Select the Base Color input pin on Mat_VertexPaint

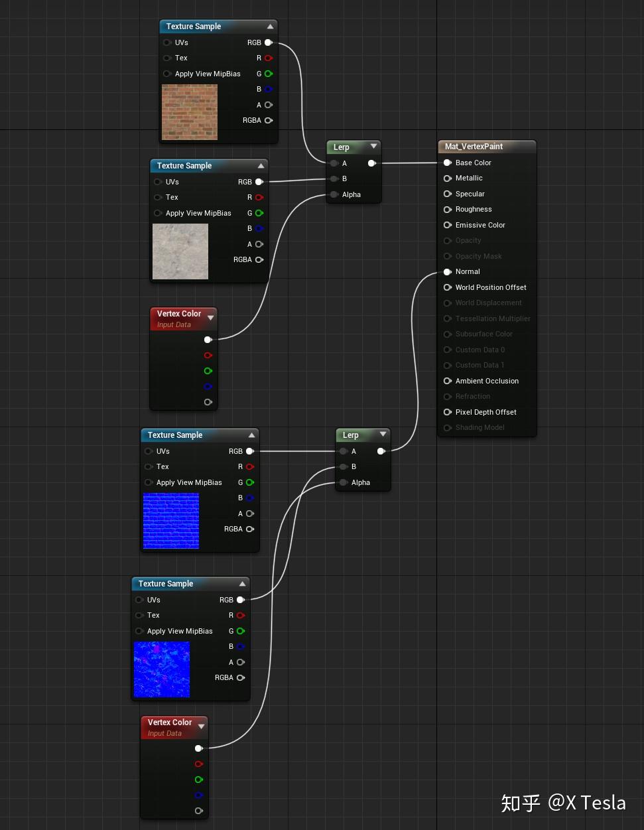point(448,163)
